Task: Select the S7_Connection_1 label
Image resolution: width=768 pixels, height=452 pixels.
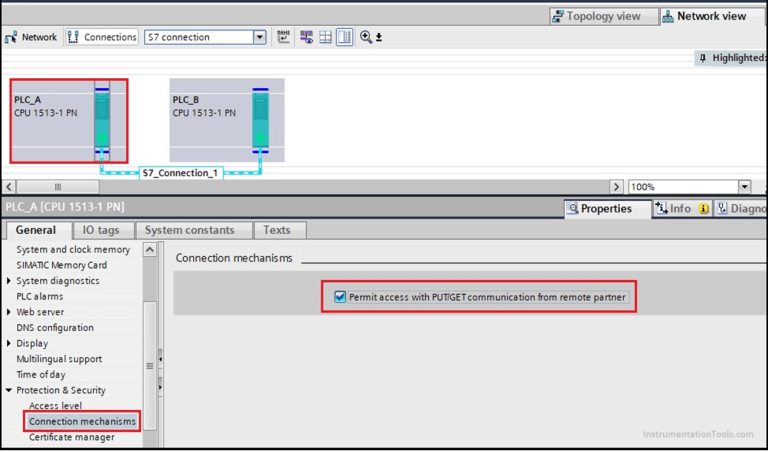Action: (181, 173)
